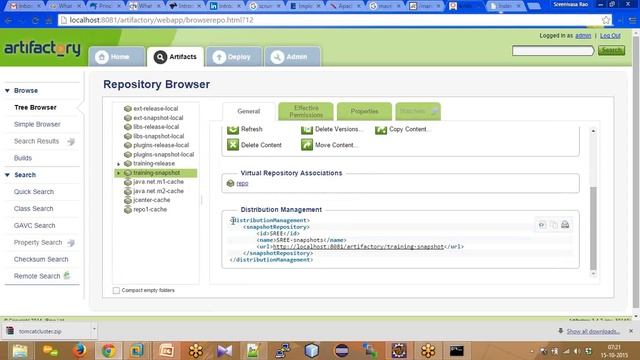Open the Deploy main tab
640x360 pixels.
[234, 57]
